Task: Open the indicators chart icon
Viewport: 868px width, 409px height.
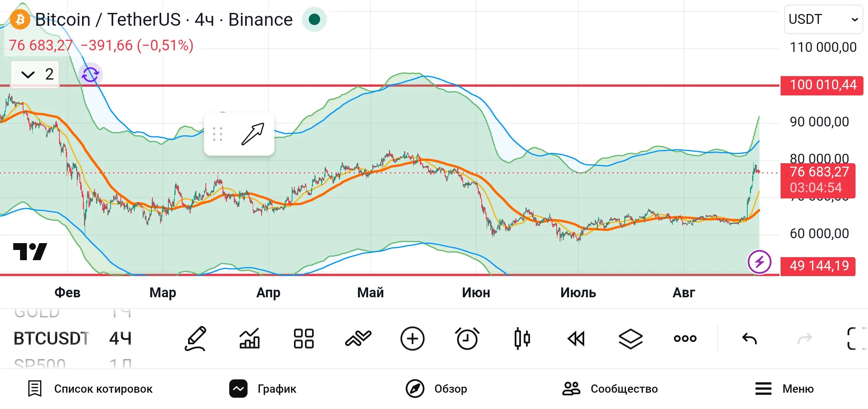Action: click(x=249, y=338)
